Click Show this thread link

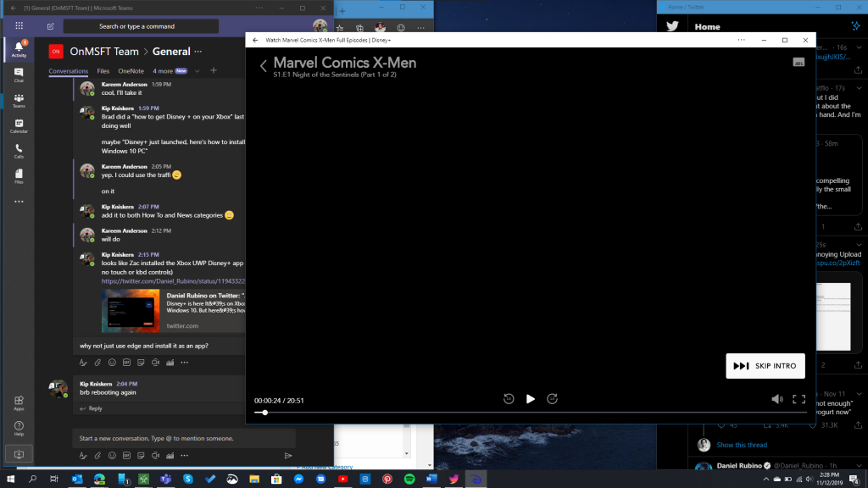click(x=742, y=445)
